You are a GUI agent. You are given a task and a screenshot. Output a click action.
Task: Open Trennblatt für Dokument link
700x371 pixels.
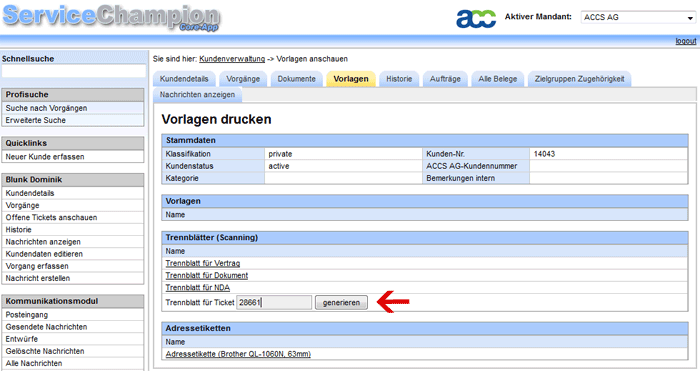click(x=207, y=275)
